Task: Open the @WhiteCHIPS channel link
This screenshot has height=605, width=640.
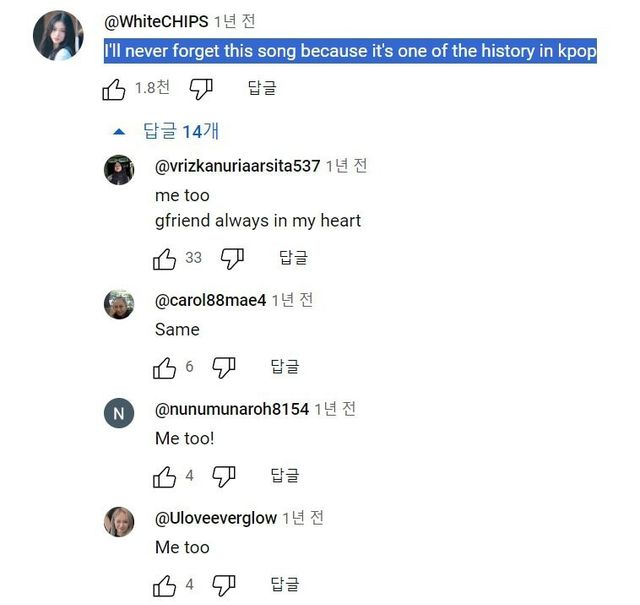Action: point(156,22)
